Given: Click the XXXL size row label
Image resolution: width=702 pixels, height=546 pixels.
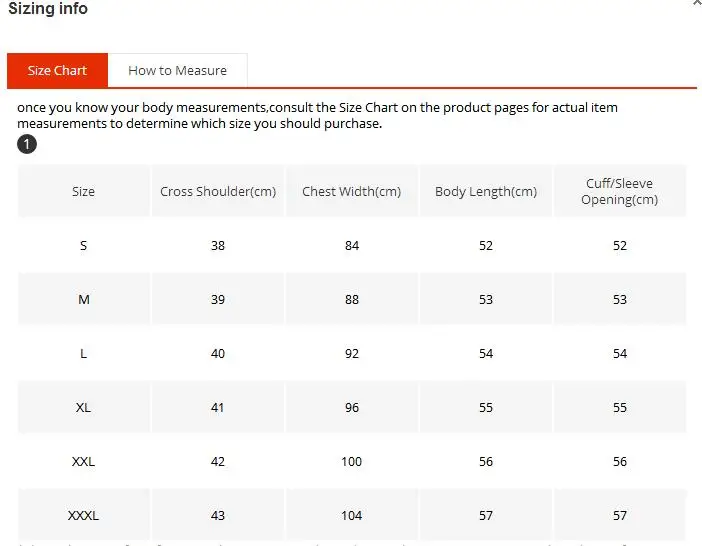Looking at the screenshot, I should [84, 515].
